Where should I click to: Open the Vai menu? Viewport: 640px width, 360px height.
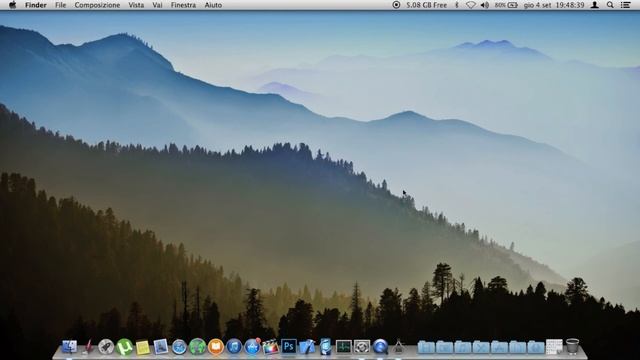157,5
